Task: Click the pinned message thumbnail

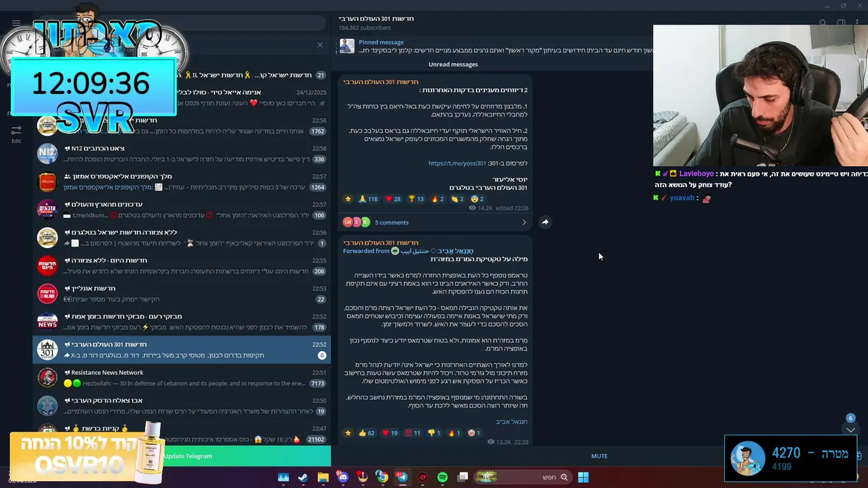Action: point(347,46)
